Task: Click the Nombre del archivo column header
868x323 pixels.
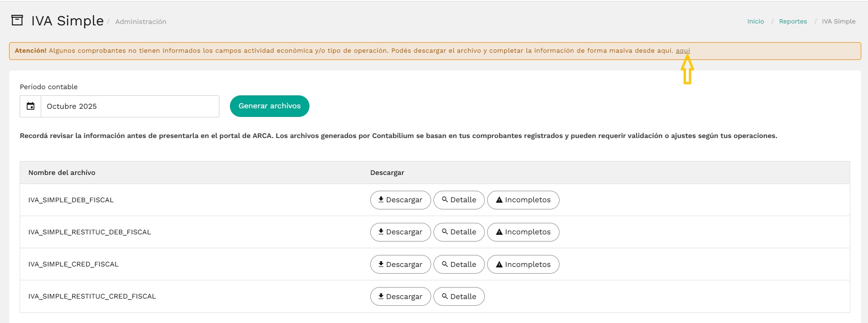Action: click(62, 173)
